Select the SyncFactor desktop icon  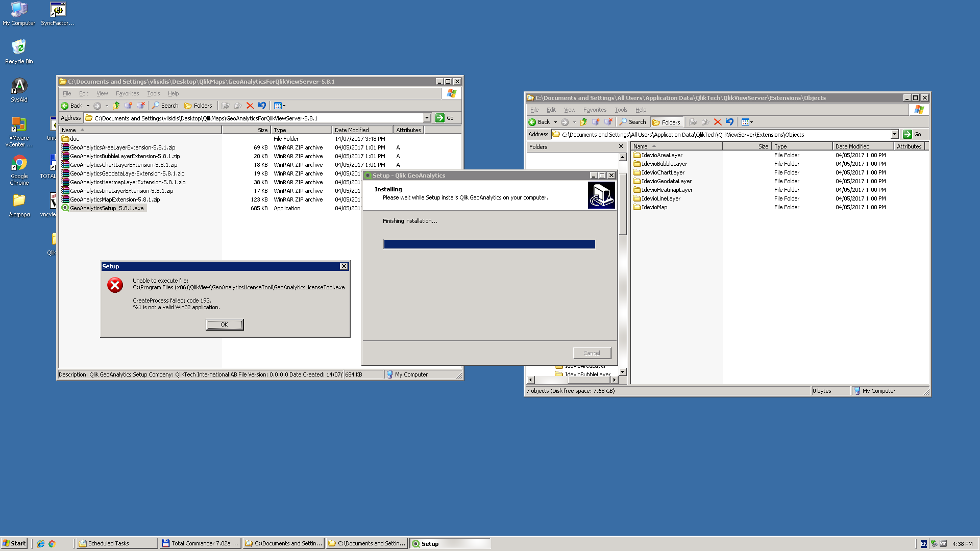[58, 14]
